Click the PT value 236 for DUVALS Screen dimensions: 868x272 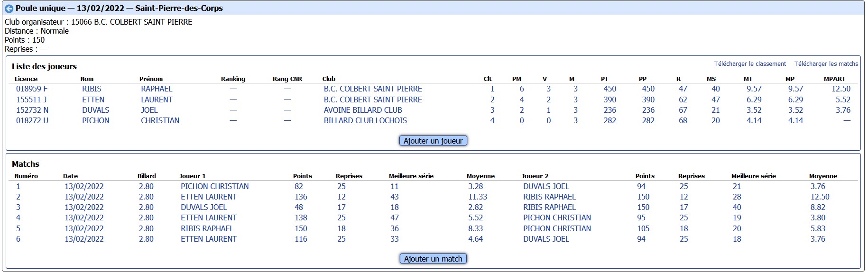(609, 110)
